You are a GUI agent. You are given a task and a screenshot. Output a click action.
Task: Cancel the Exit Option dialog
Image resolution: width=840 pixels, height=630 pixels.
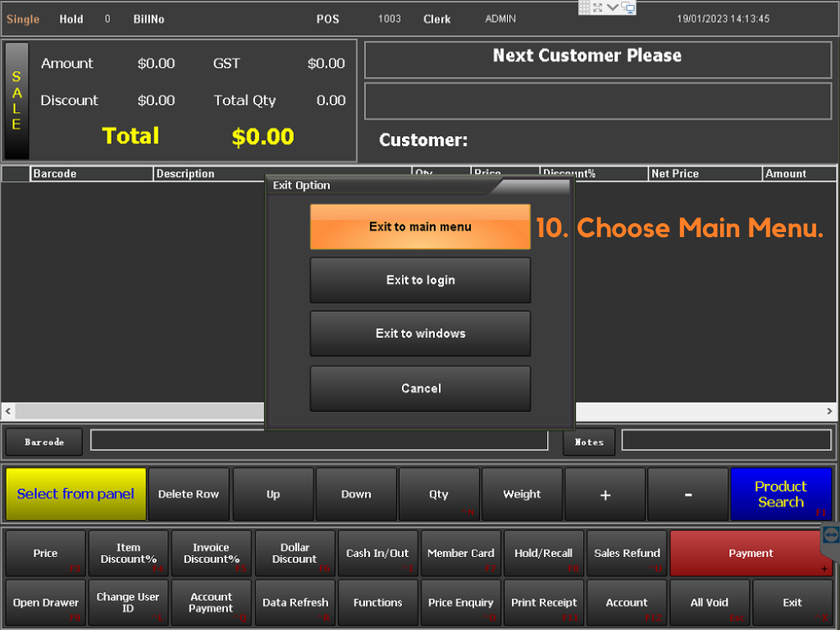point(420,389)
